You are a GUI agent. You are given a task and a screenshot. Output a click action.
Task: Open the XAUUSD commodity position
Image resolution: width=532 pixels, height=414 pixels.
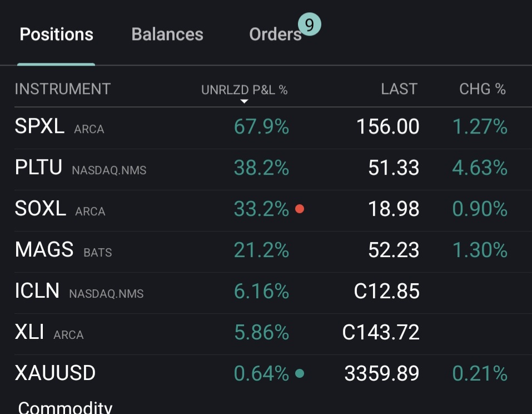56,373
